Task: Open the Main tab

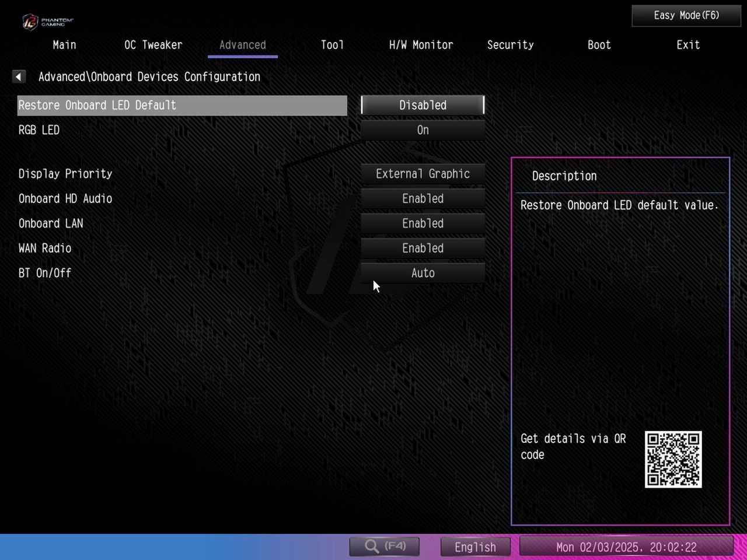Action: pos(64,45)
